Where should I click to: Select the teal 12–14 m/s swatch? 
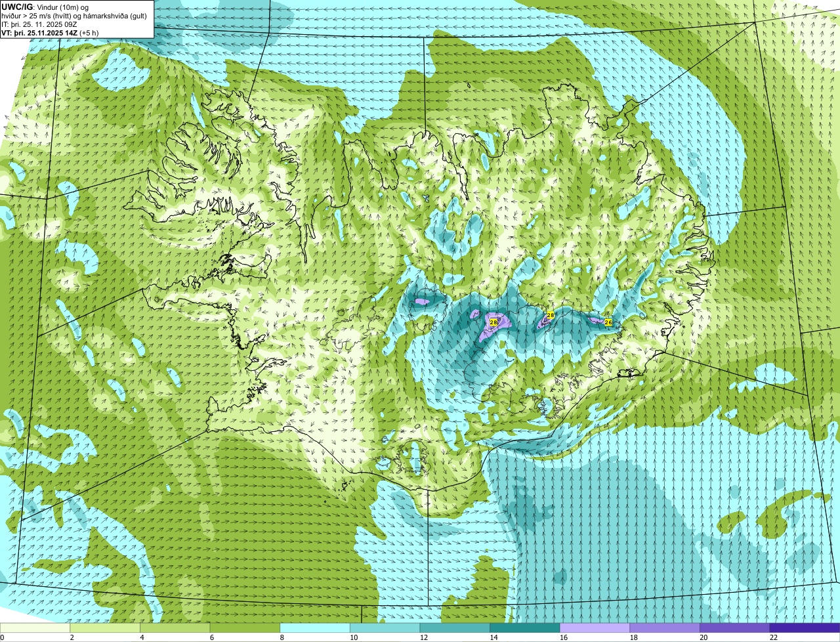tap(455, 628)
